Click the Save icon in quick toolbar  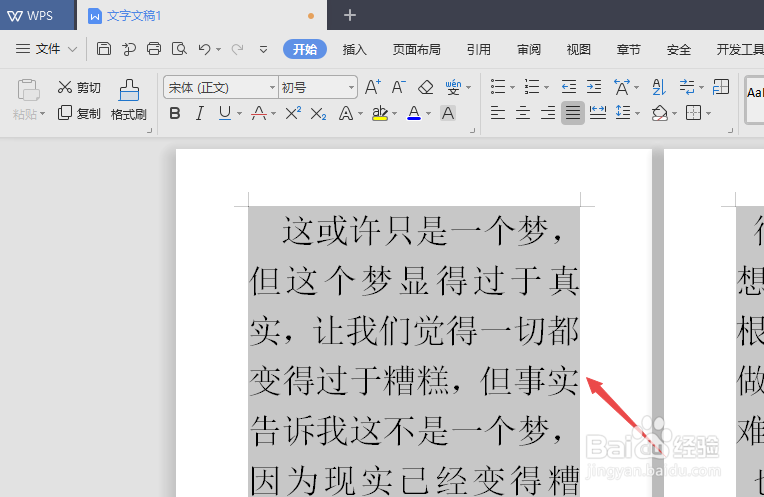pos(104,49)
